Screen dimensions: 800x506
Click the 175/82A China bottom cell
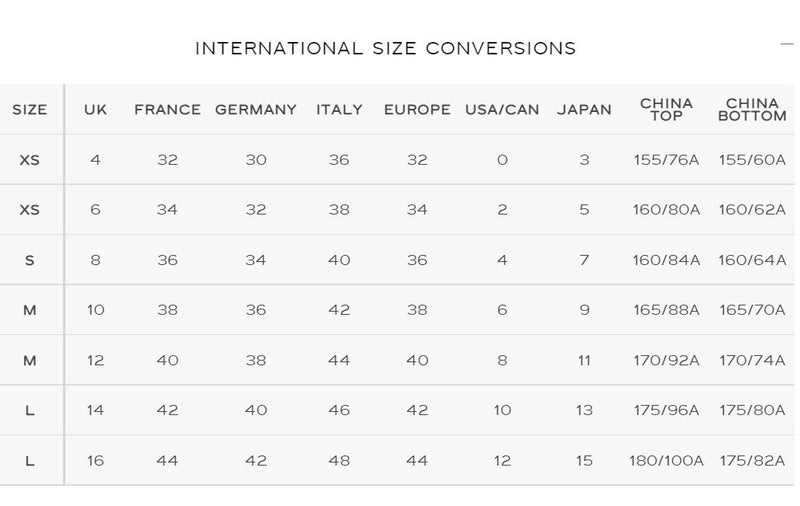tap(752, 461)
